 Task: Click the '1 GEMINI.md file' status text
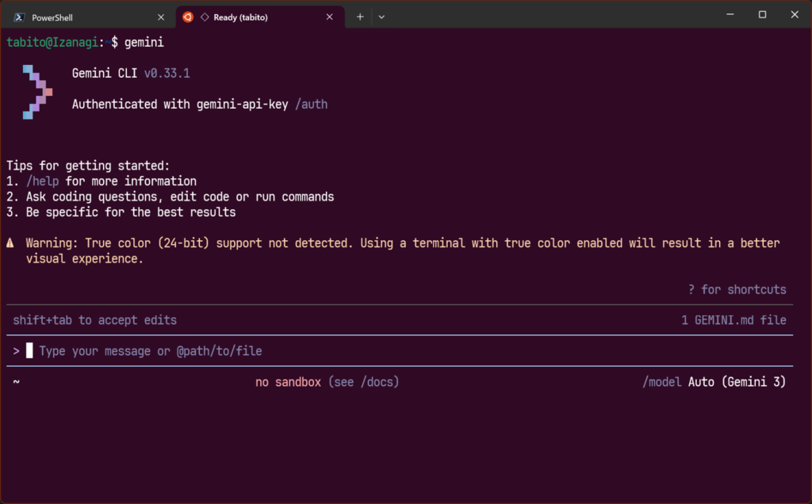click(733, 320)
